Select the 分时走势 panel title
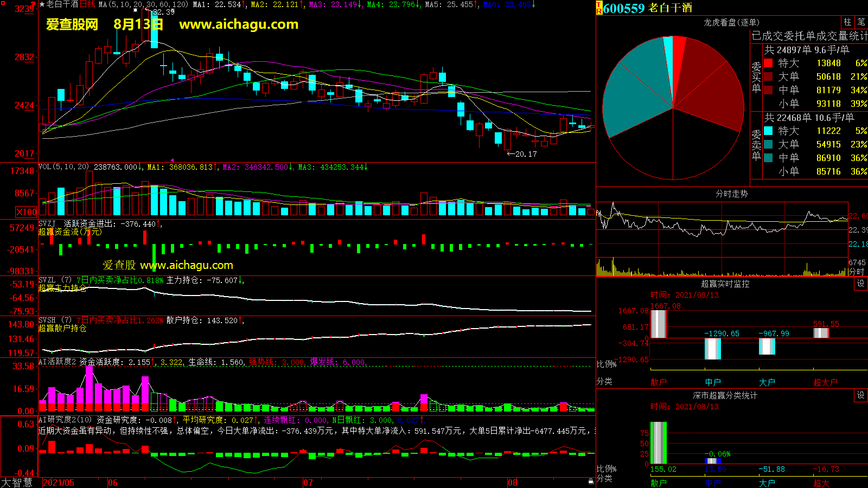Image resolution: width=868 pixels, height=488 pixels. pyautogui.click(x=731, y=194)
